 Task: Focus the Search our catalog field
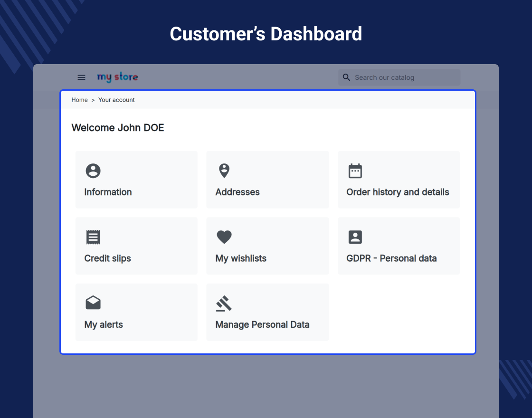(x=399, y=77)
